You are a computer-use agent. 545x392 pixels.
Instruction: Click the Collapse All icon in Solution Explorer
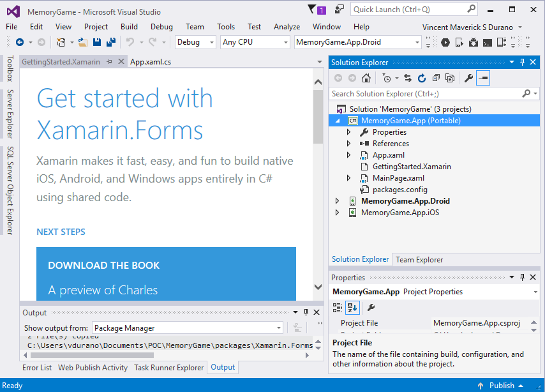[x=436, y=78]
